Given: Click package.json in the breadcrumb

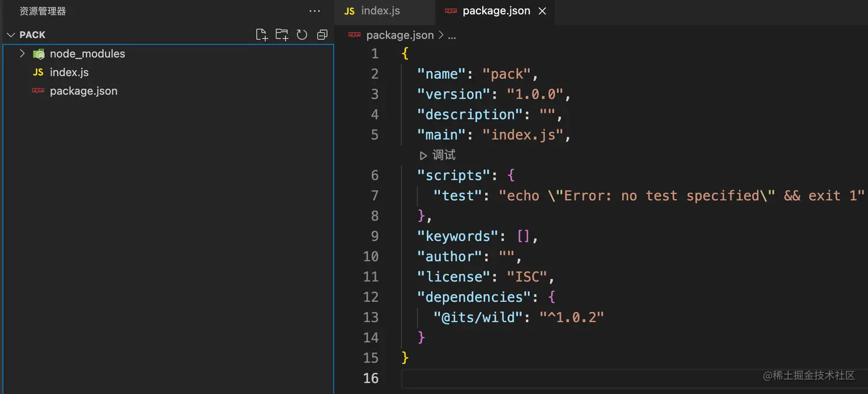Looking at the screenshot, I should tap(400, 35).
